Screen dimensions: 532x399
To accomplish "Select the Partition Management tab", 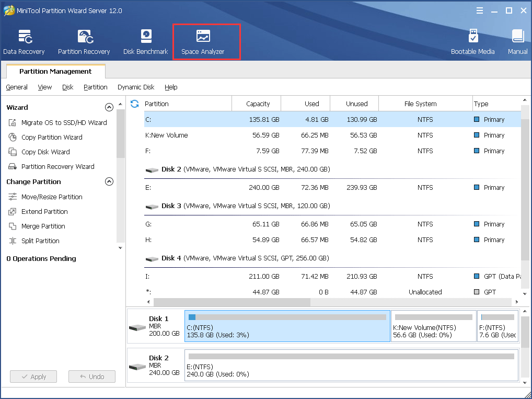I will point(55,71).
